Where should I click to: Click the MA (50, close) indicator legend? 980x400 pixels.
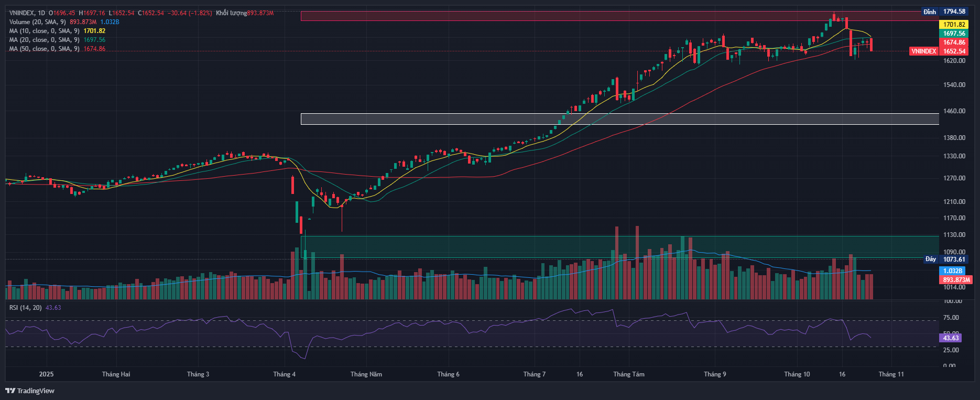(x=44, y=49)
